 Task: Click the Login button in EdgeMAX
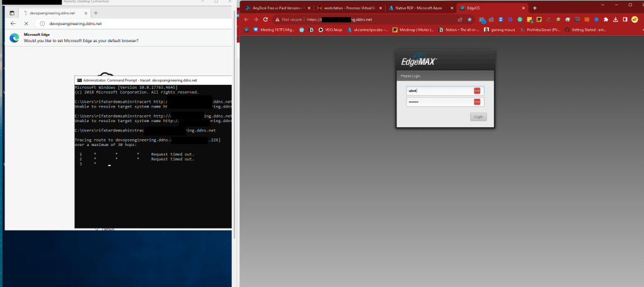[x=478, y=117]
